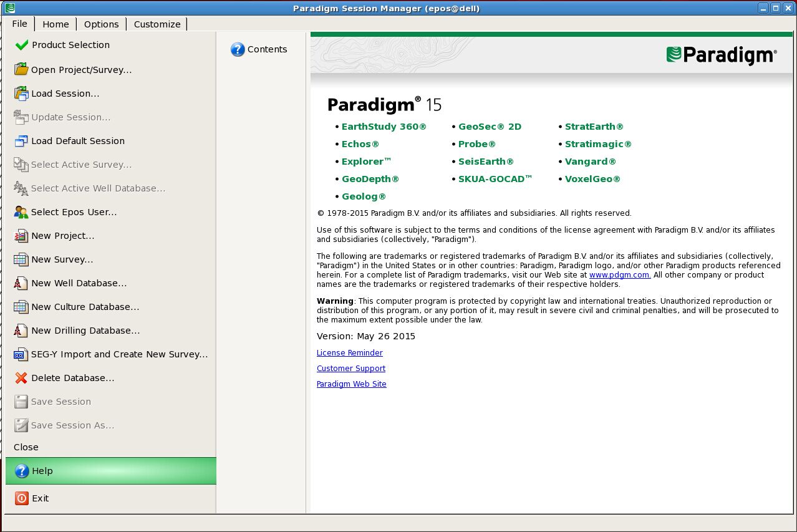Click the Vangard® product name
Screen dimensions: 797x532
[591, 162]
